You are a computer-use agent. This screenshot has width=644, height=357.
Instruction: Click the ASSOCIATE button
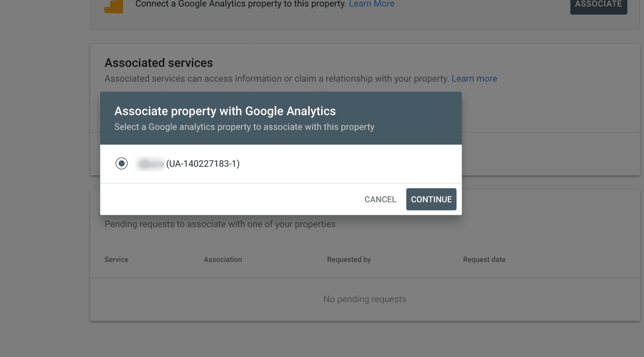pyautogui.click(x=598, y=4)
